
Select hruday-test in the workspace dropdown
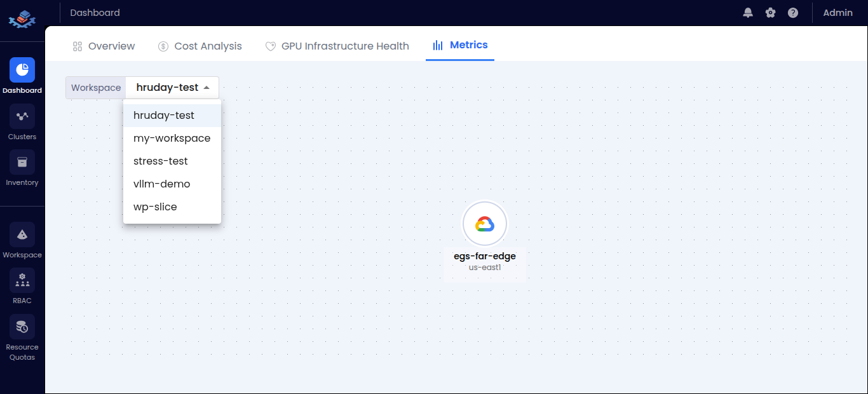pyautogui.click(x=163, y=115)
